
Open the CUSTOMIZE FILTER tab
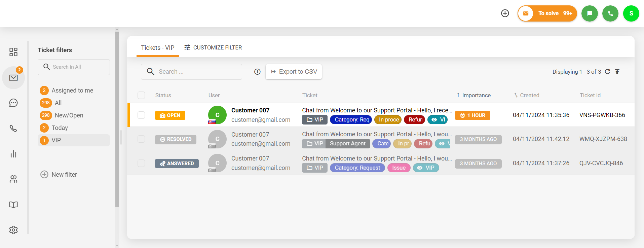[x=213, y=47]
